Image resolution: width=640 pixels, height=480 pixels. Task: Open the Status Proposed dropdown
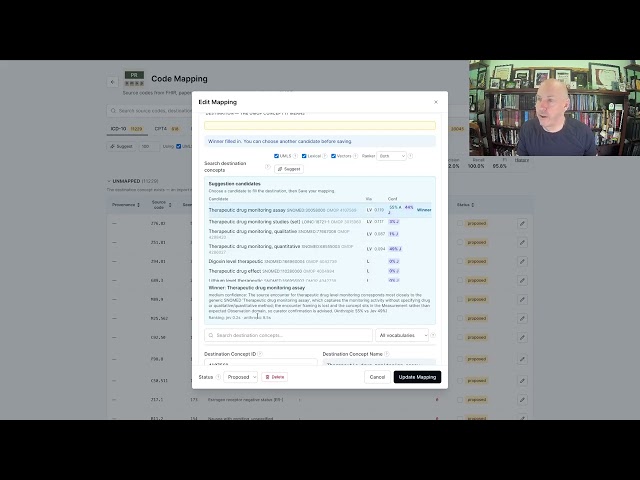click(x=240, y=377)
